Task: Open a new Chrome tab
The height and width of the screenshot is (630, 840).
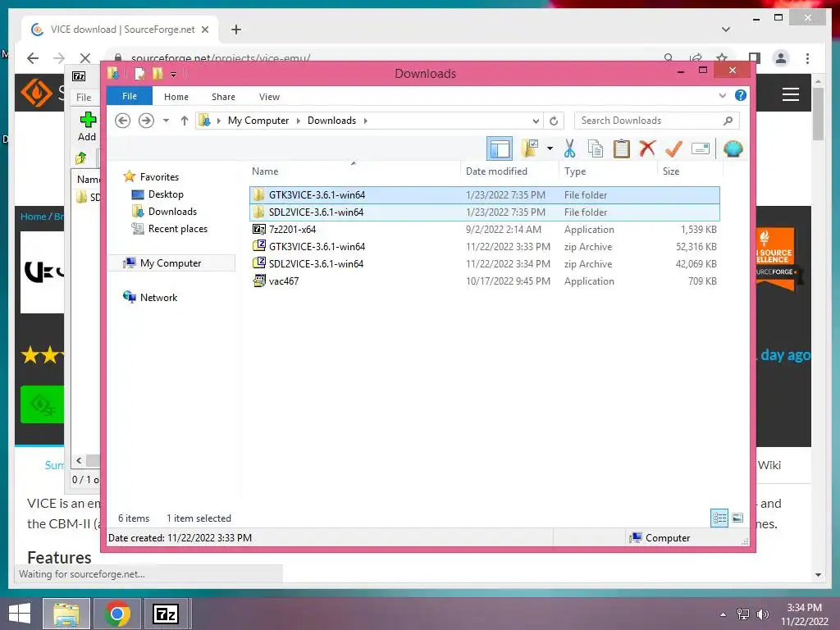Action: [236, 30]
